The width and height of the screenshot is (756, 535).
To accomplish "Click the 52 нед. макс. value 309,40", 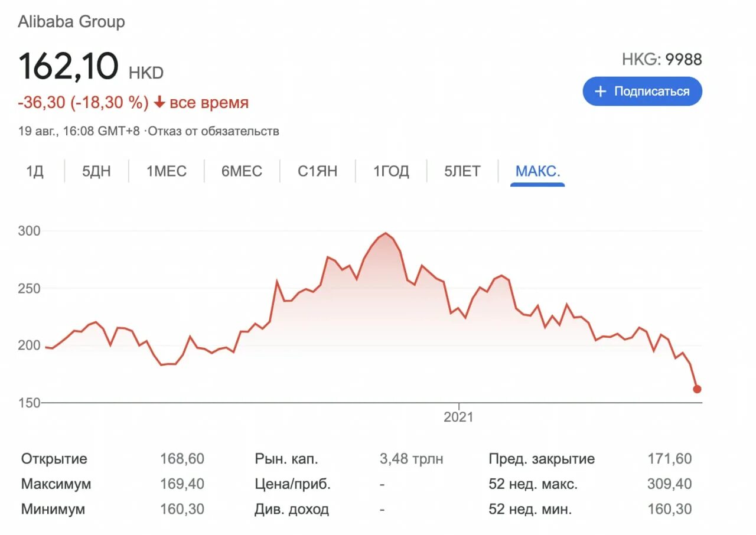I will tap(669, 484).
